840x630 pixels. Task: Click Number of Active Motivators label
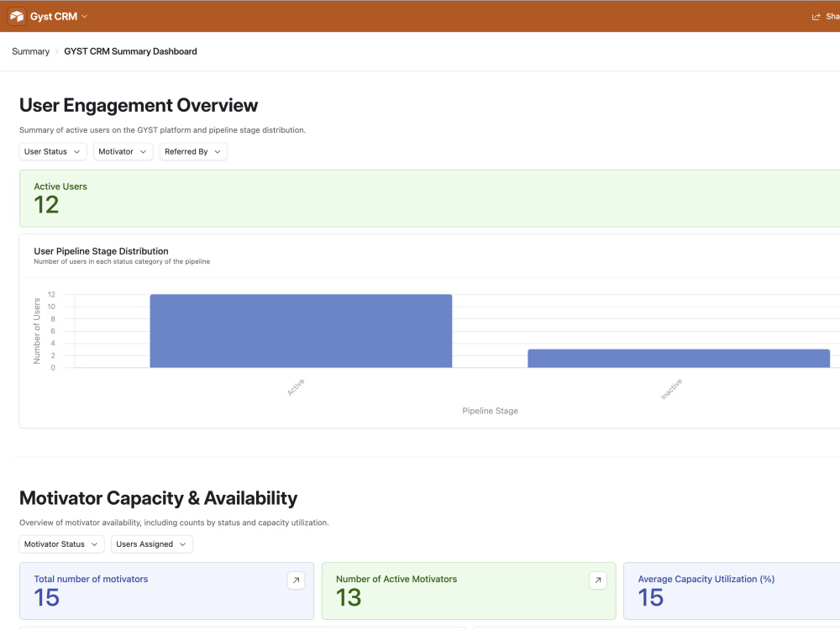[x=396, y=579]
